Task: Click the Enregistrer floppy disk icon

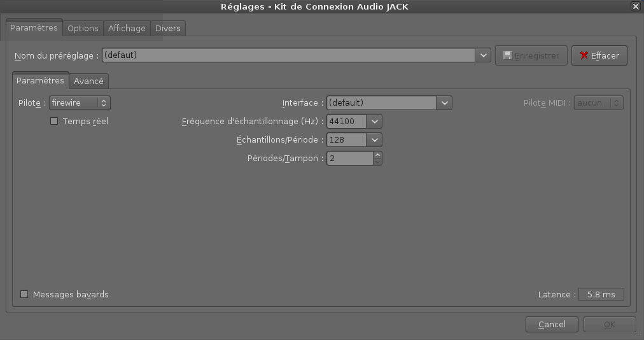Action: (x=508, y=55)
